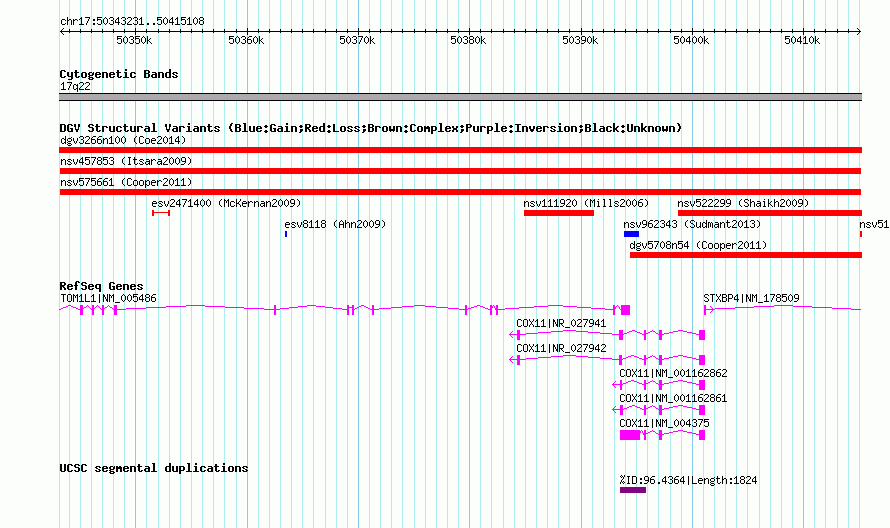Select the red nsv575661 loss bar

[460, 192]
